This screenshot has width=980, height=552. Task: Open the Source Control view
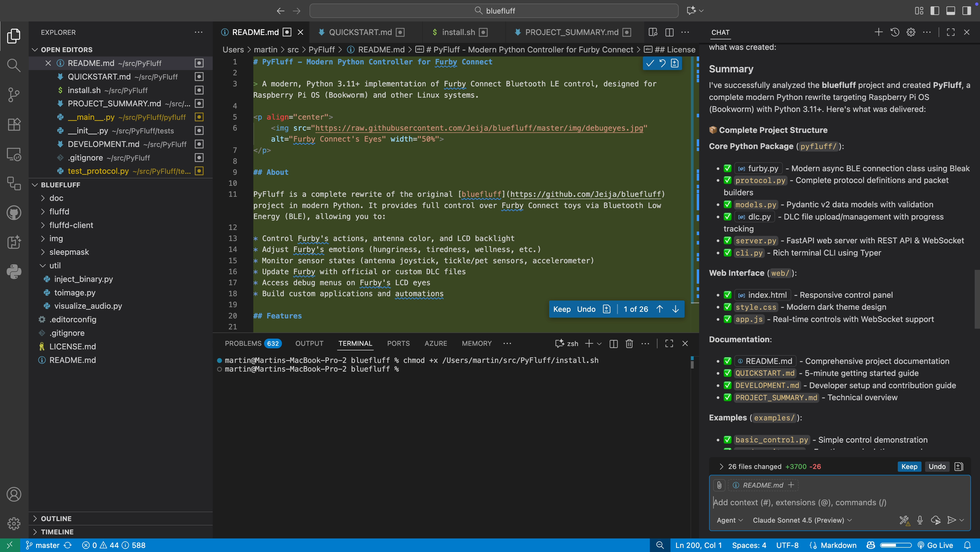click(14, 95)
